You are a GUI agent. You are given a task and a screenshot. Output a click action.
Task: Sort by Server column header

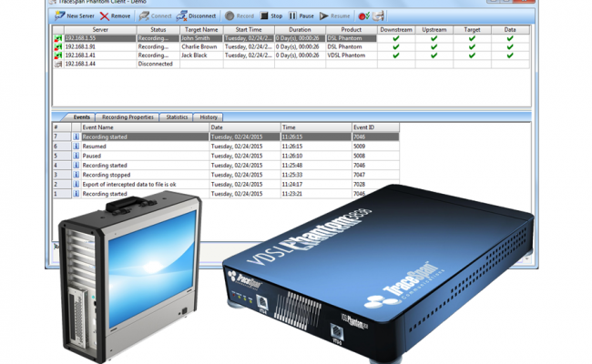point(100,30)
